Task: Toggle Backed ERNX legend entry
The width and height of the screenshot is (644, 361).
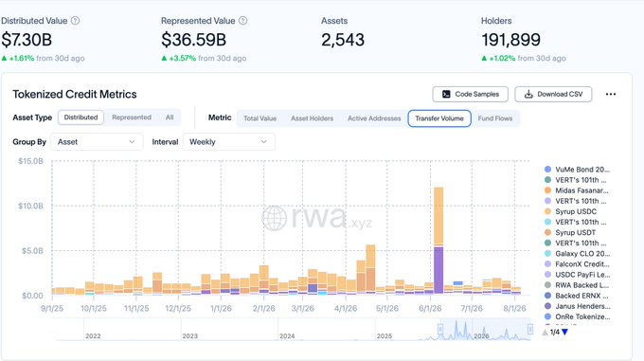Action: [x=576, y=296]
